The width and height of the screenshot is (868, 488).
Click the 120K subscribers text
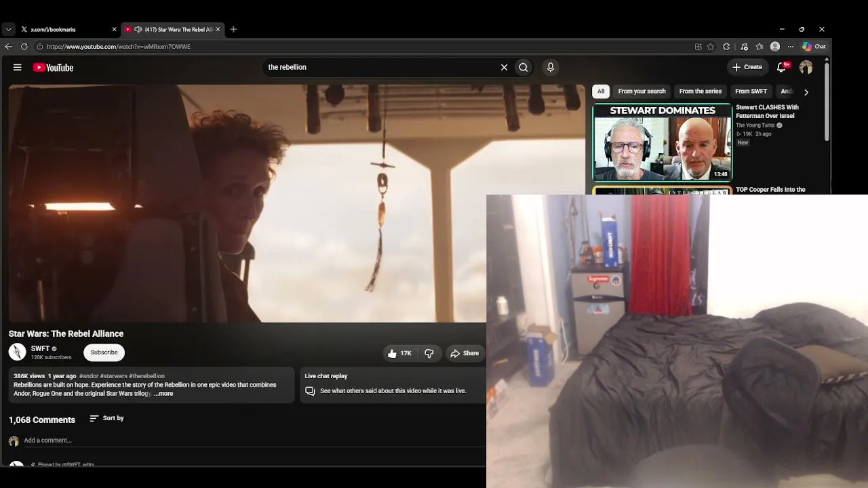click(52, 357)
